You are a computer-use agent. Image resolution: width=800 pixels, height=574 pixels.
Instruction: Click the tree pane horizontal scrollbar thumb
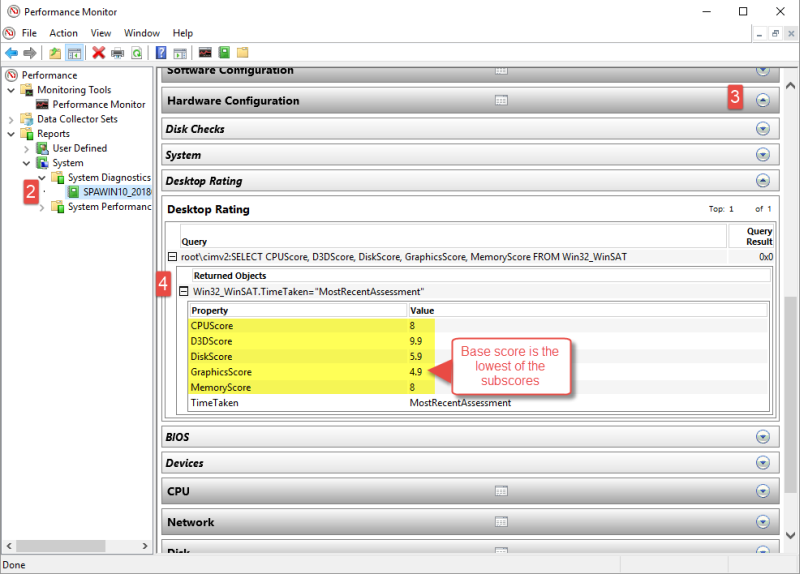coord(61,546)
